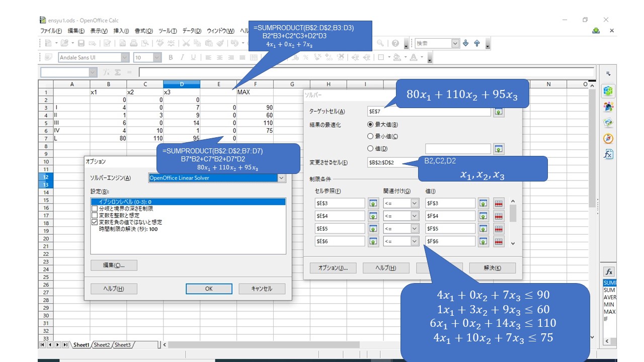This screenshot has height=362, width=644.
Task: Open the font name Andale Sans UI dropdown
Action: point(124,58)
